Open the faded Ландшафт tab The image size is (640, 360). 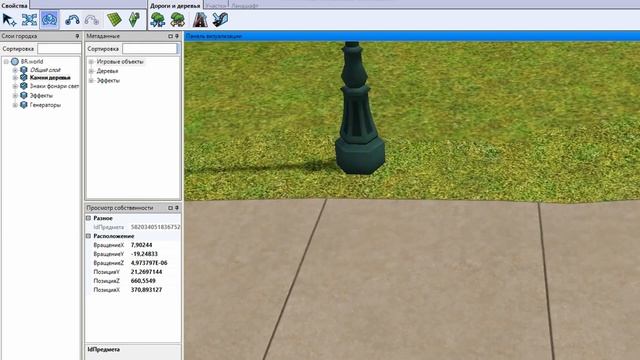(245, 6)
